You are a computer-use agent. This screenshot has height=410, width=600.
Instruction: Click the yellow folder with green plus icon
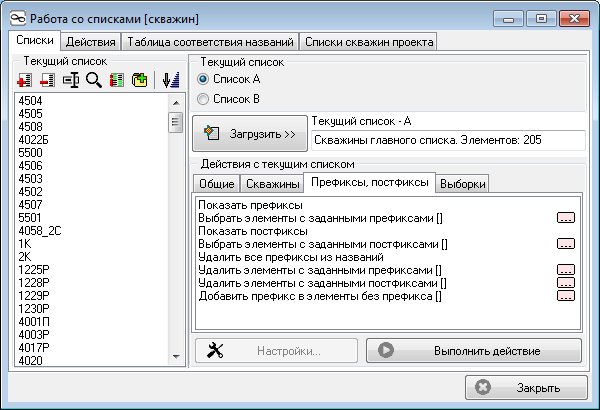click(140, 80)
